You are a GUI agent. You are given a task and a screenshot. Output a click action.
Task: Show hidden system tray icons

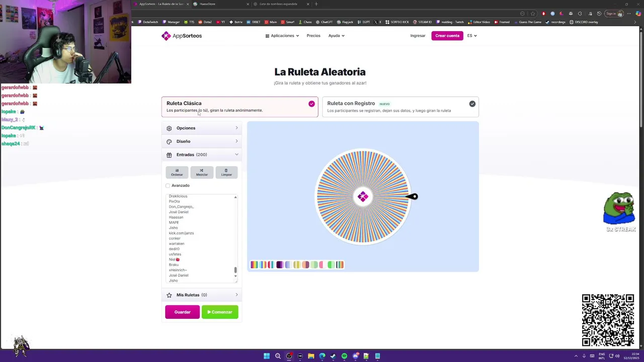coord(576,356)
